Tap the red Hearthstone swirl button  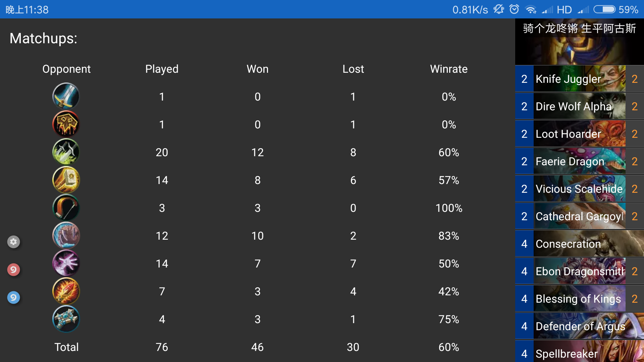pos(14,269)
